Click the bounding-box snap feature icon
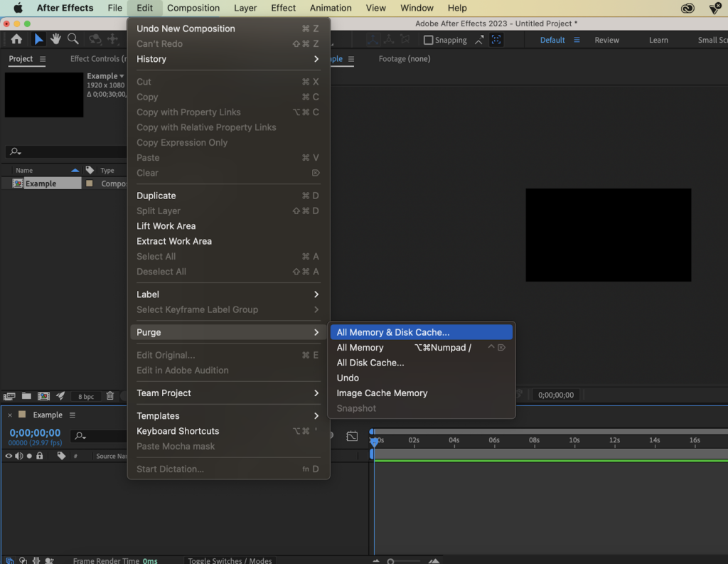This screenshot has height=564, width=728. (x=496, y=40)
